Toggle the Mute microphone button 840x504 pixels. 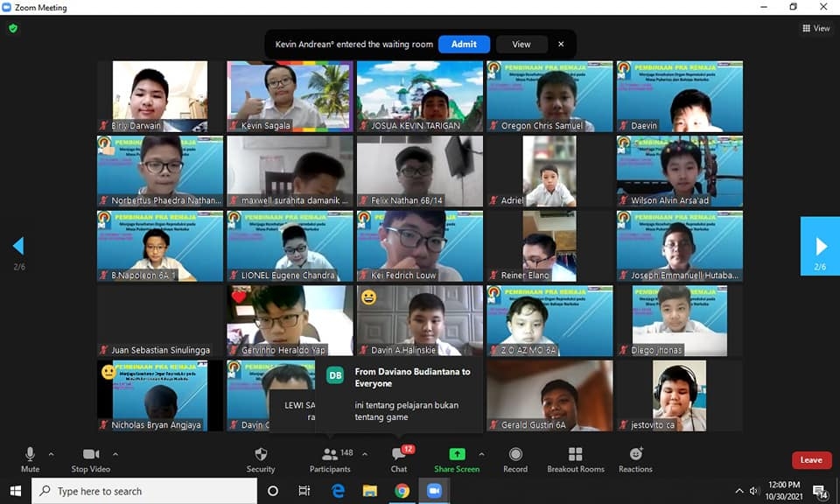(30, 458)
